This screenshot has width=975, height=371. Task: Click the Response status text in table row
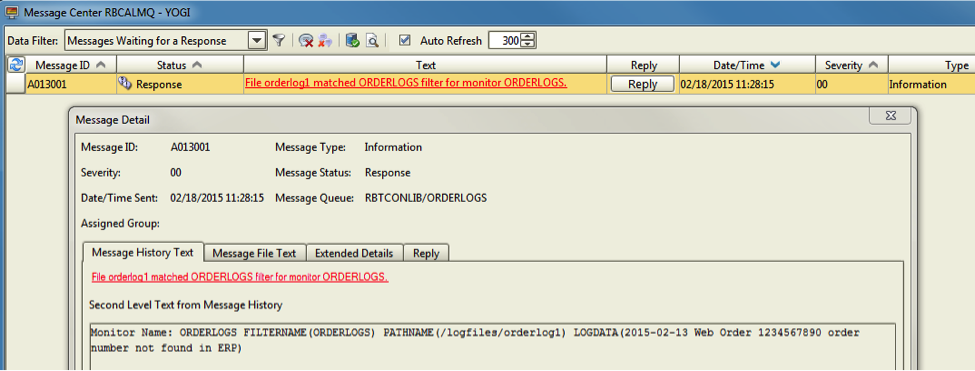tap(159, 85)
